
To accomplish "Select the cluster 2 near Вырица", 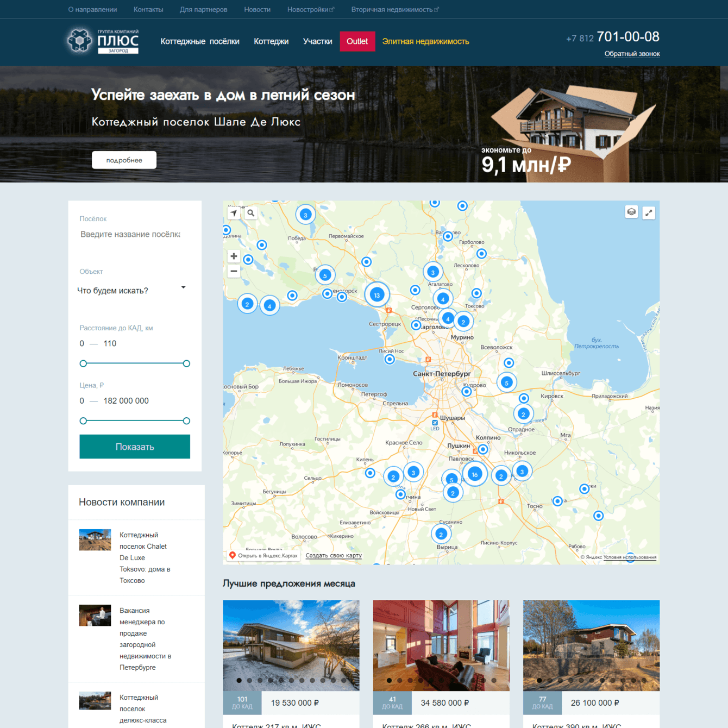I will [441, 534].
